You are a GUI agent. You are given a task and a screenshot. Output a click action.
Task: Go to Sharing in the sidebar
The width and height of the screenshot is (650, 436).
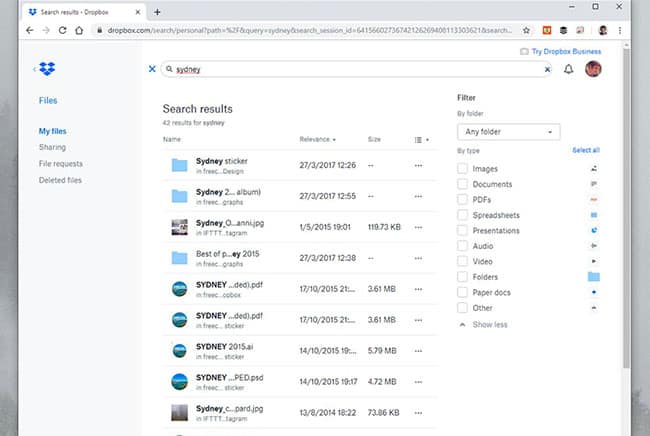(52, 147)
